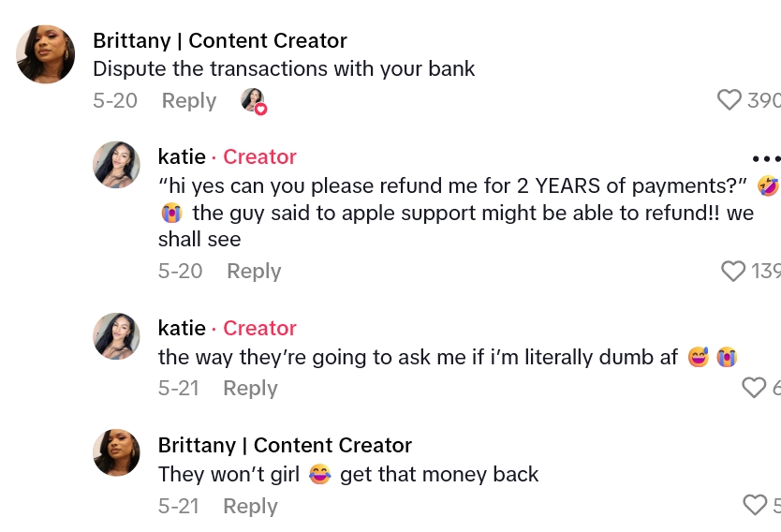This screenshot has height=532, width=781.
Task: Click the creator-liked badge avatar
Action: [x=253, y=100]
